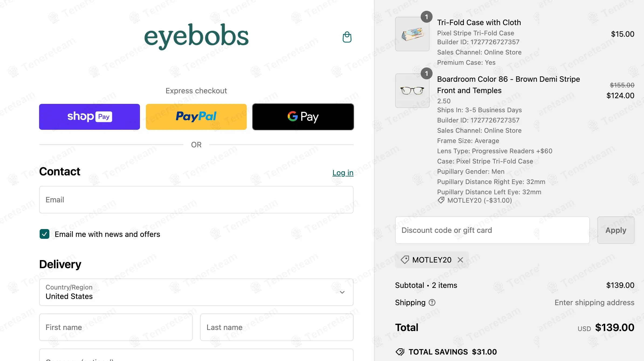Click the Log in link
The height and width of the screenshot is (361, 644).
[x=343, y=173]
